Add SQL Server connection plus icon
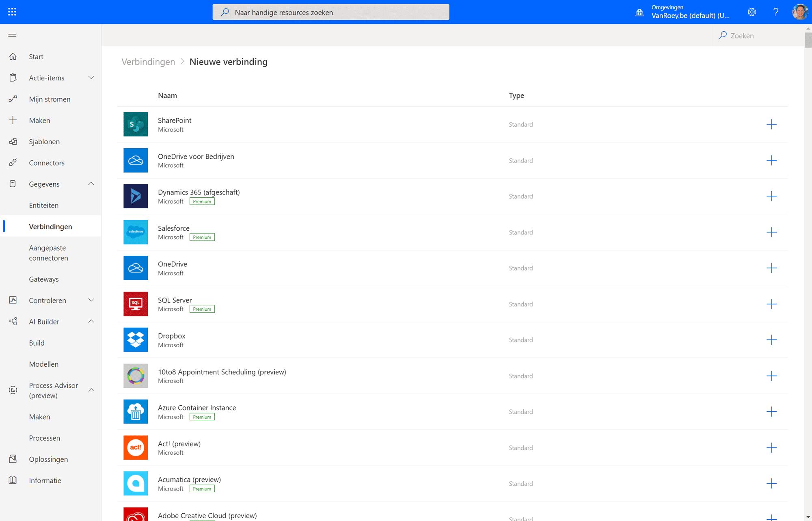The height and width of the screenshot is (521, 812). click(771, 304)
